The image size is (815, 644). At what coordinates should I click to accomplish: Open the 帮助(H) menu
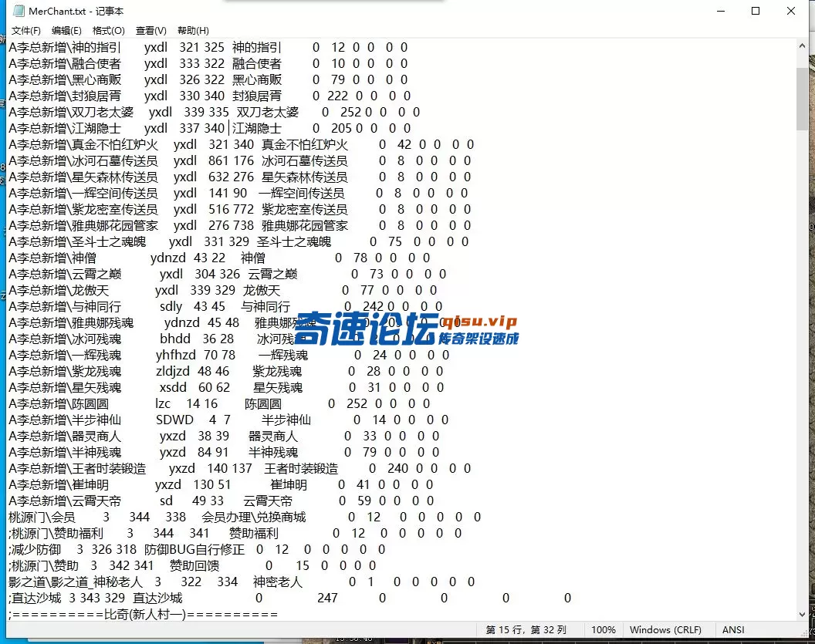click(x=194, y=31)
